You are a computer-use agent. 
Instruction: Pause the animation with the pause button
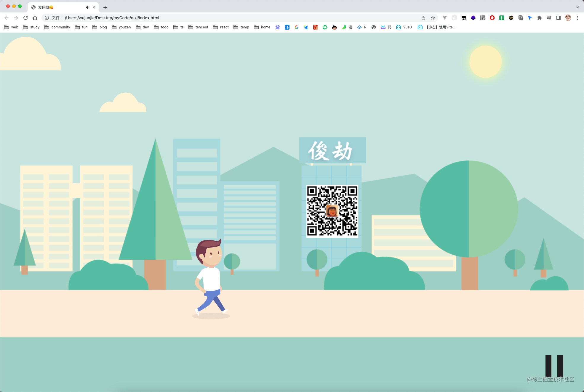tap(554, 366)
